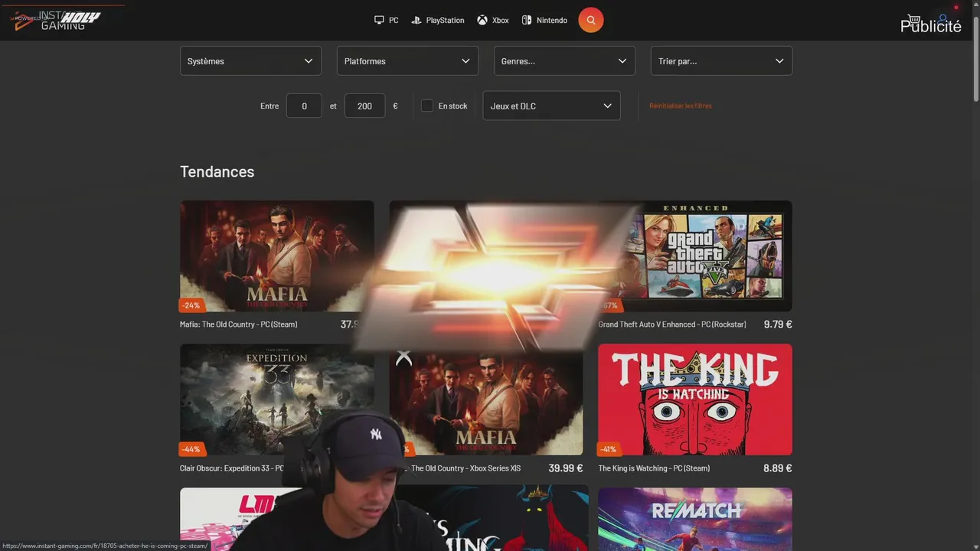Click Grand Theft Auto V Enhanced - PC (Rockstar) title

point(672,324)
